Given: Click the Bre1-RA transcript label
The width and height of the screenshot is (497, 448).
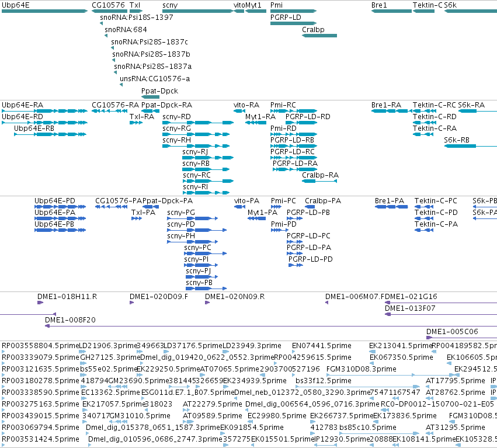Looking at the screenshot, I should click(x=387, y=105).
